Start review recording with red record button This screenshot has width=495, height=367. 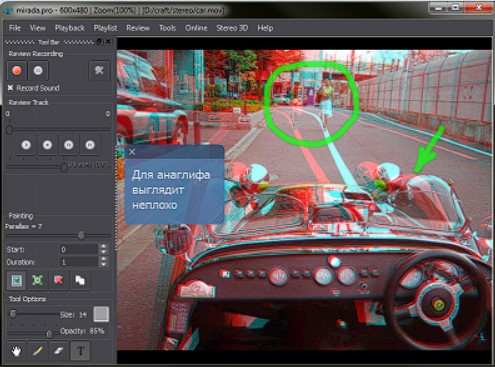[x=17, y=71]
